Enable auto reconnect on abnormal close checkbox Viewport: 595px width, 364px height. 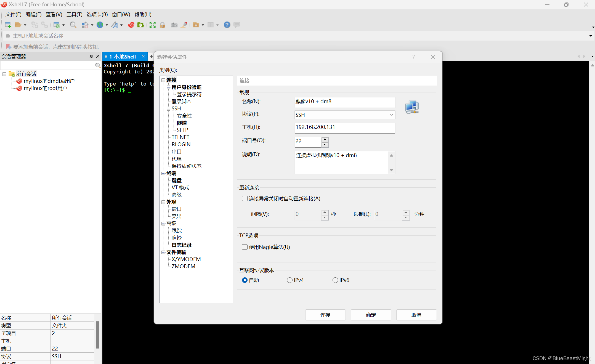click(245, 198)
